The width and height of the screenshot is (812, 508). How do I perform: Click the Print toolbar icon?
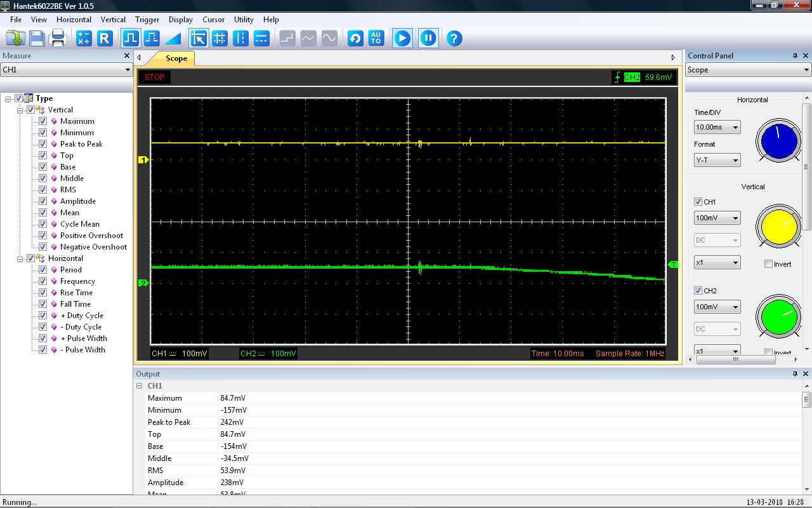(x=58, y=38)
